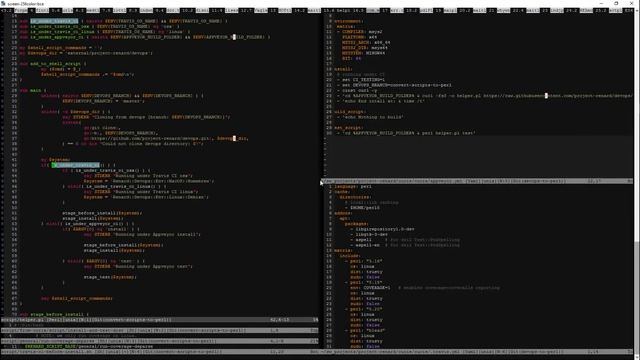Click the 'MSYS2_DIR: msys64' line
Screen dimensions: 640x360
point(364,47)
